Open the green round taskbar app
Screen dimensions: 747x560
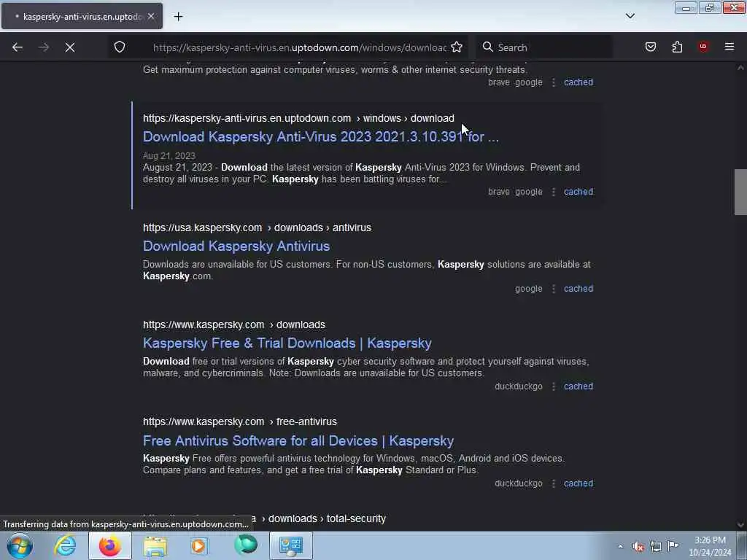[245, 545]
